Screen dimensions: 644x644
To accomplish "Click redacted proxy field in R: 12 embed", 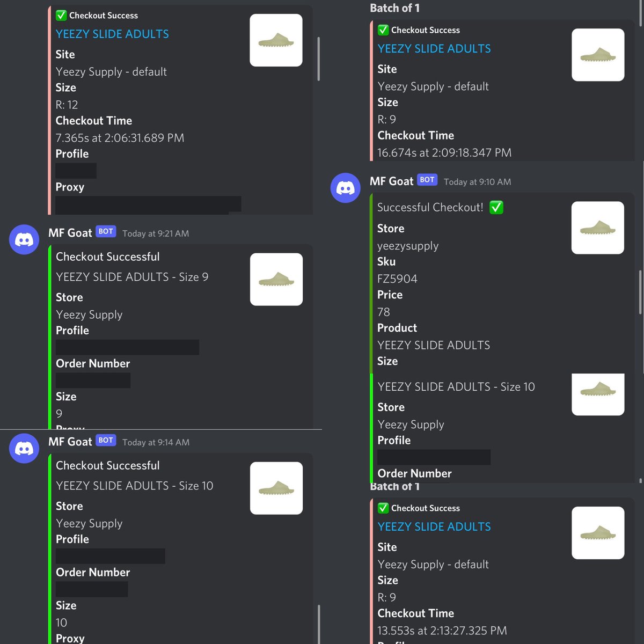I will 148,204.
